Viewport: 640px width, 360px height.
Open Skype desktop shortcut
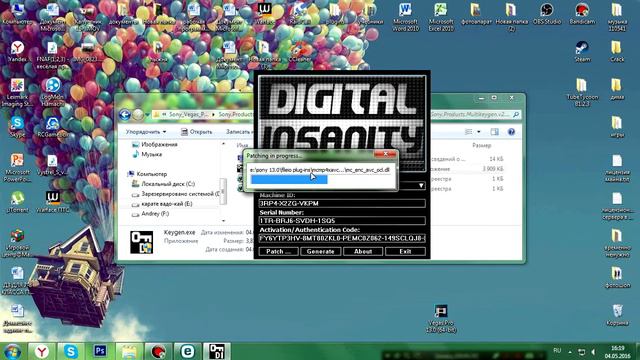(x=17, y=126)
